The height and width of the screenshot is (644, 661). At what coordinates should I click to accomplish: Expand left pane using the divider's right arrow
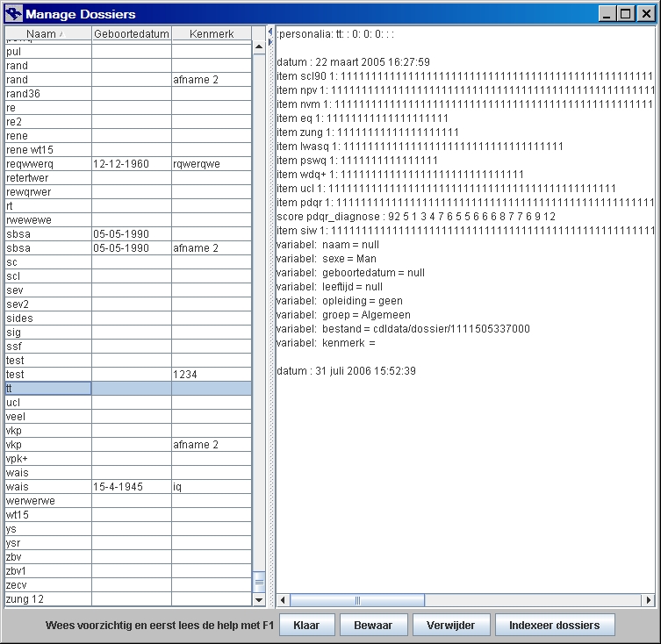coord(270,42)
